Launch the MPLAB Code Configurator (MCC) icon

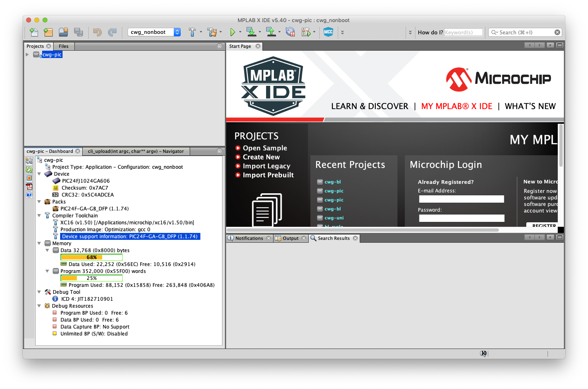click(328, 32)
